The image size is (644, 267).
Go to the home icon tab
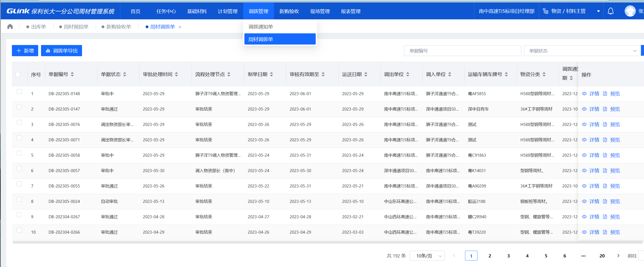pyautogui.click(x=10, y=27)
